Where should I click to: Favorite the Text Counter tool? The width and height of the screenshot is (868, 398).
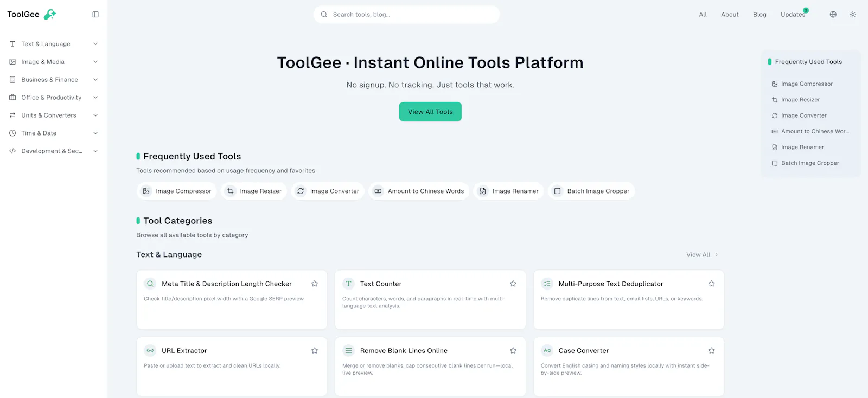(513, 284)
